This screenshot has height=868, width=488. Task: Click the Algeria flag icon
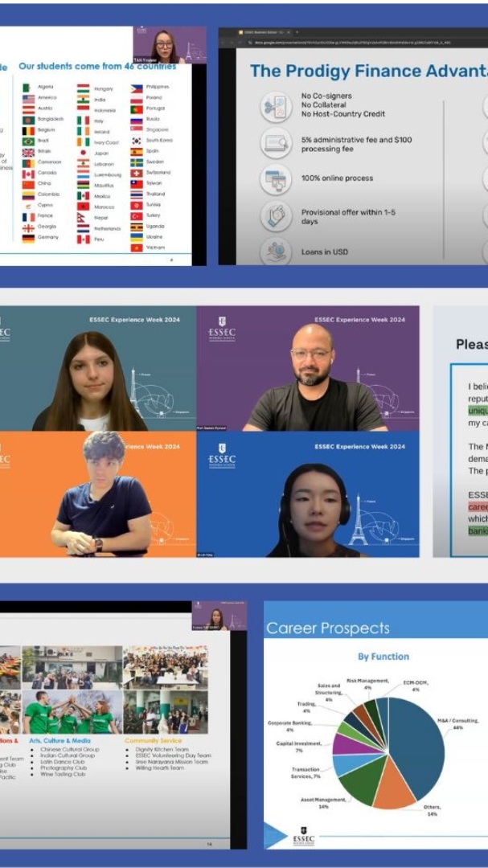(x=28, y=88)
